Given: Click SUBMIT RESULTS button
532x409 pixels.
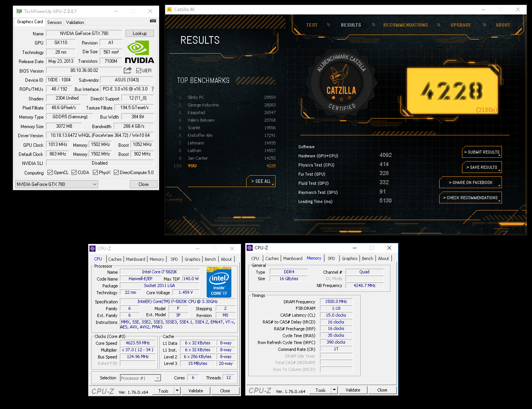Looking at the screenshot, I should tap(482, 152).
